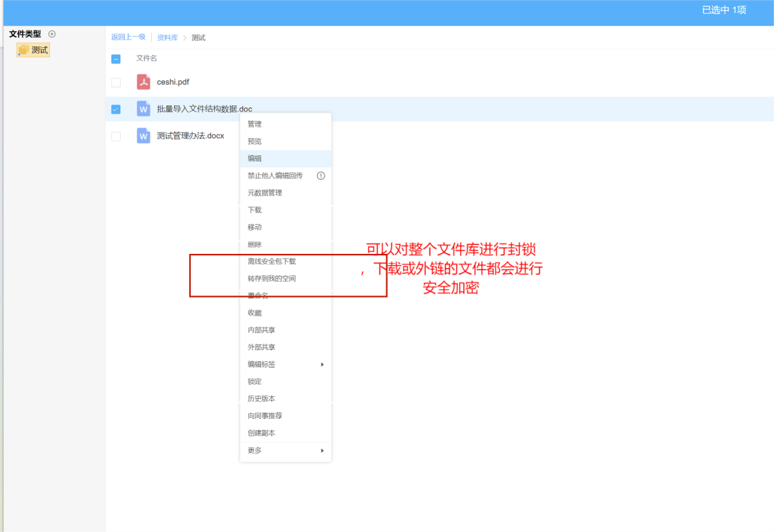This screenshot has height=532, width=774.
Task: Select the checkbox for 测试管理办法.docx
Action: pyautogui.click(x=116, y=137)
